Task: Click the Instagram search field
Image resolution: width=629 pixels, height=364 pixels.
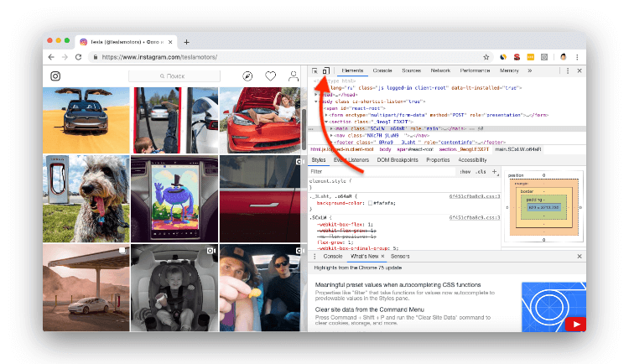Action: point(174,75)
